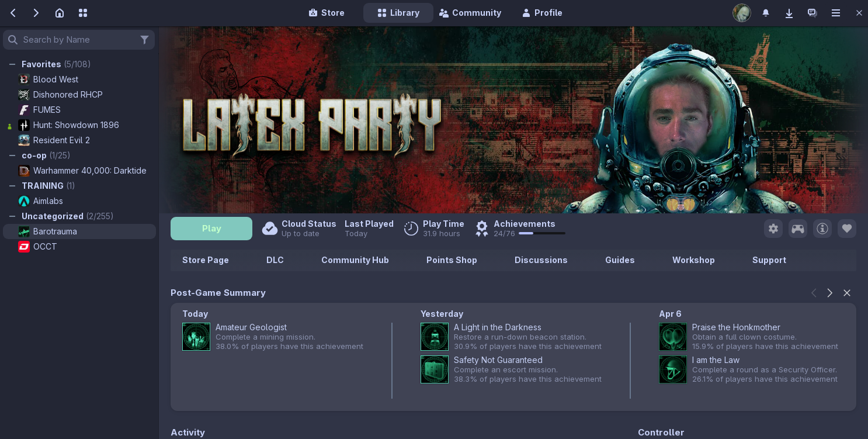Collapse the Favorites category
The image size is (868, 439).
pyautogui.click(x=12, y=64)
